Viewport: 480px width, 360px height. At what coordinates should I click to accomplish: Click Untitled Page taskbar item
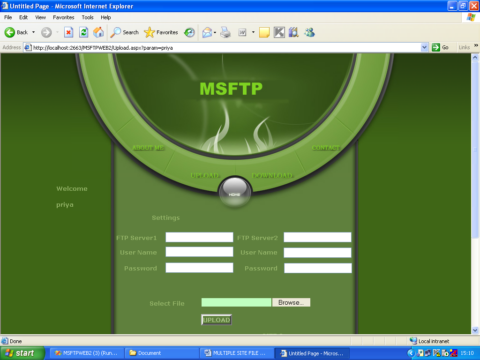click(312, 353)
